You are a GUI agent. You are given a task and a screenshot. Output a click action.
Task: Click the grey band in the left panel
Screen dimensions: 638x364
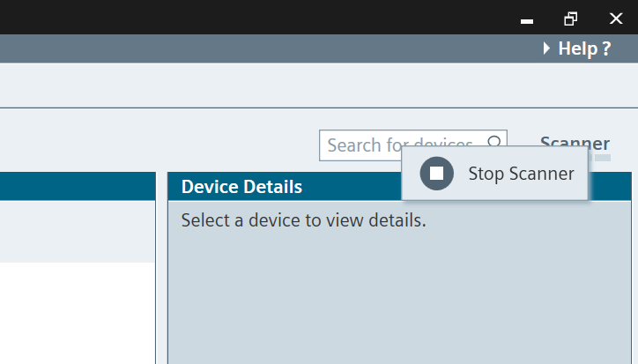coord(78,231)
